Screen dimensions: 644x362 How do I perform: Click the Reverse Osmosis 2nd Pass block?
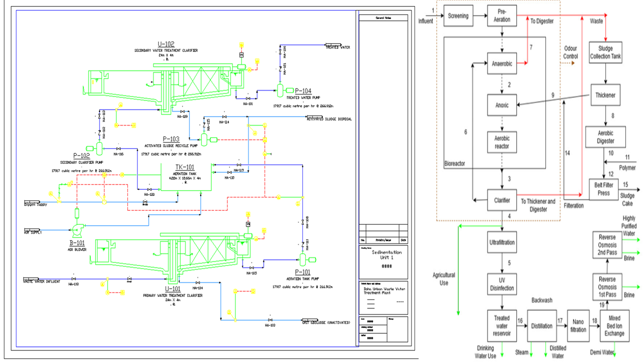point(607,245)
